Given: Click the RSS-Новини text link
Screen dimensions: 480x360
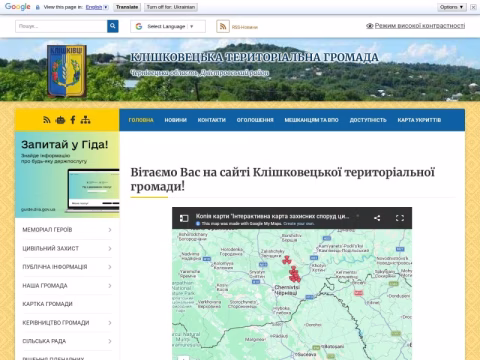Looking at the screenshot, I should (245, 27).
